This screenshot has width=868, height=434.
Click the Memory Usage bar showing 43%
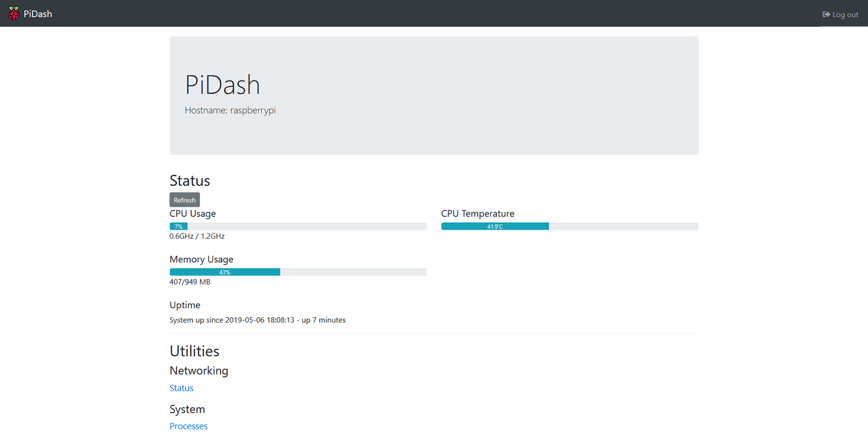coord(298,271)
